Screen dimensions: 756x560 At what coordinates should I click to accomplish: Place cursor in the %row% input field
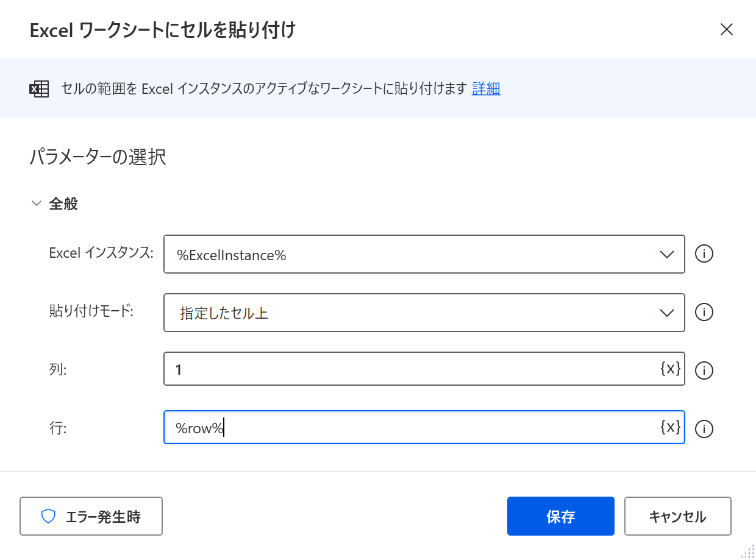coord(366,427)
